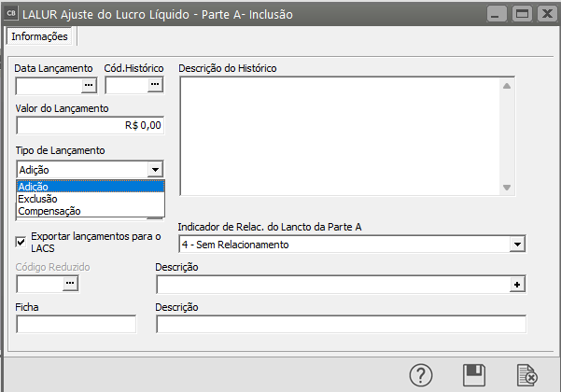This screenshot has width=561, height=392.
Task: Click the Ficha input field
Action: tap(76, 325)
